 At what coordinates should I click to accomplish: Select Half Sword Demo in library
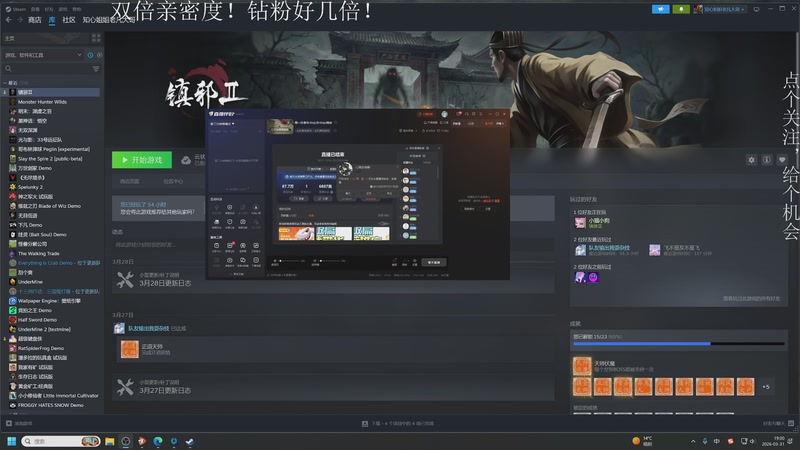[x=37, y=320]
